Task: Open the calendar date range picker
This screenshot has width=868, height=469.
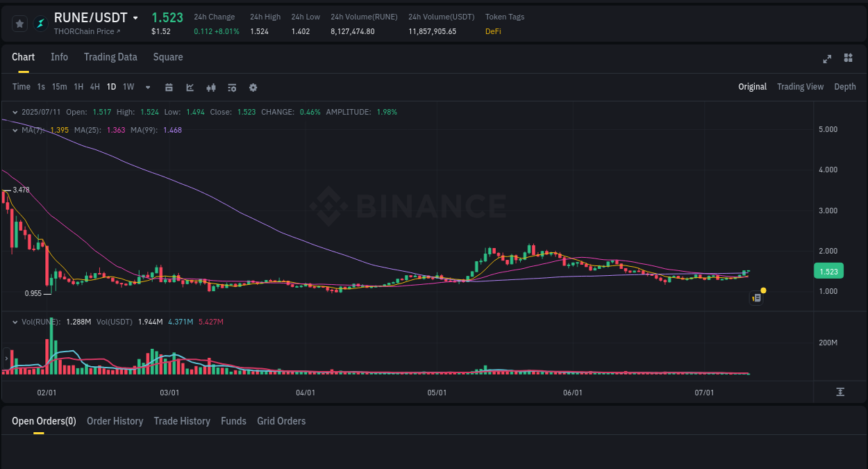Action: 169,87
